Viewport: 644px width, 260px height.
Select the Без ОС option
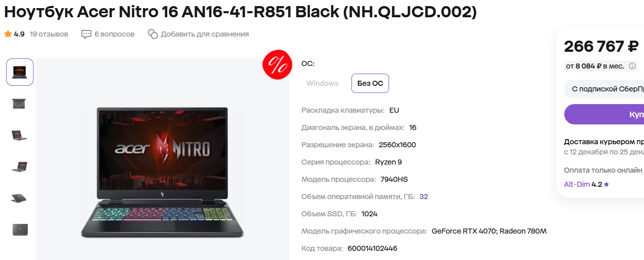point(370,83)
